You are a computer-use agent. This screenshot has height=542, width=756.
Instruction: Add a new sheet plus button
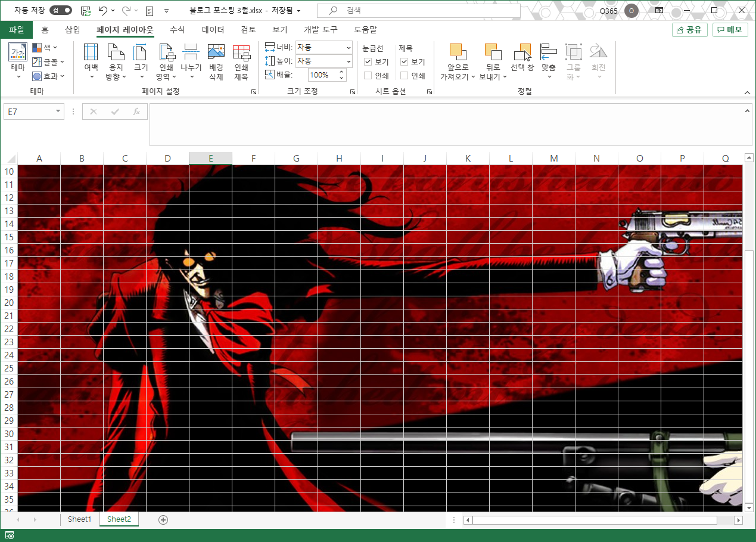(163, 520)
